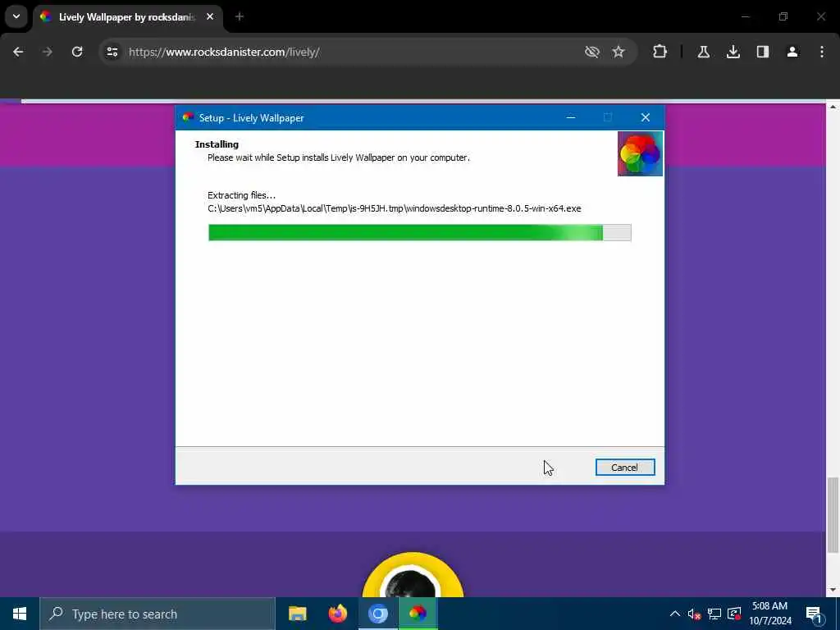Click the muted volume tray icon
Viewport: 840px width, 630px height.
coord(694,614)
